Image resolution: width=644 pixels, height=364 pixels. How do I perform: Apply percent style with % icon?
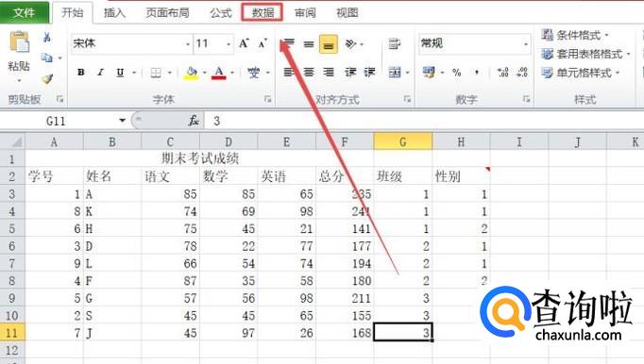coord(457,73)
